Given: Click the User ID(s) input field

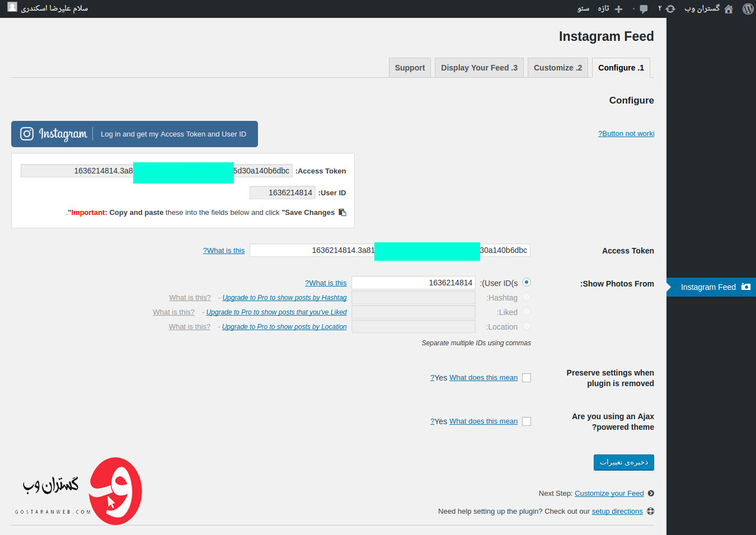Looking at the screenshot, I should pos(414,283).
